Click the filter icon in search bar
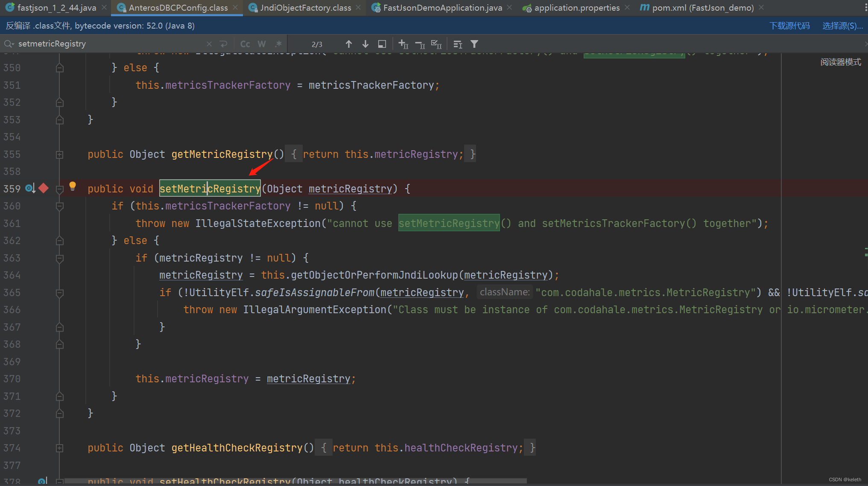This screenshot has height=486, width=868. (474, 44)
